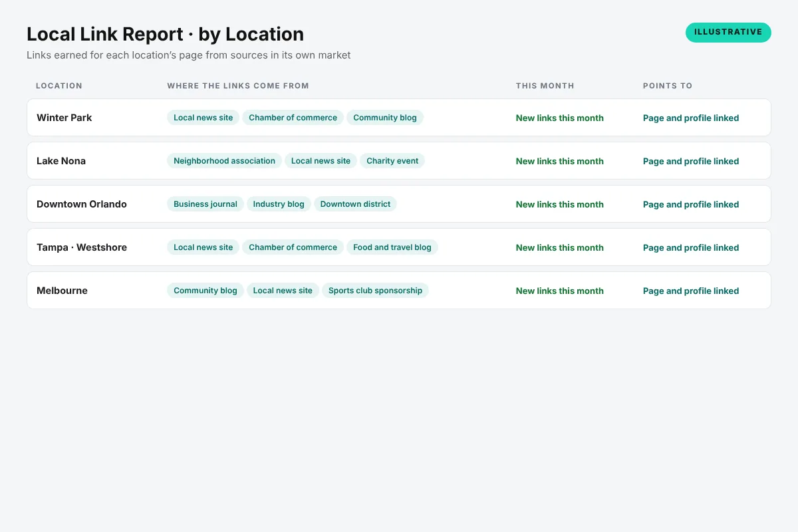Click the Industry blog tag
Image resolution: width=798 pixels, height=532 pixels.
click(279, 204)
